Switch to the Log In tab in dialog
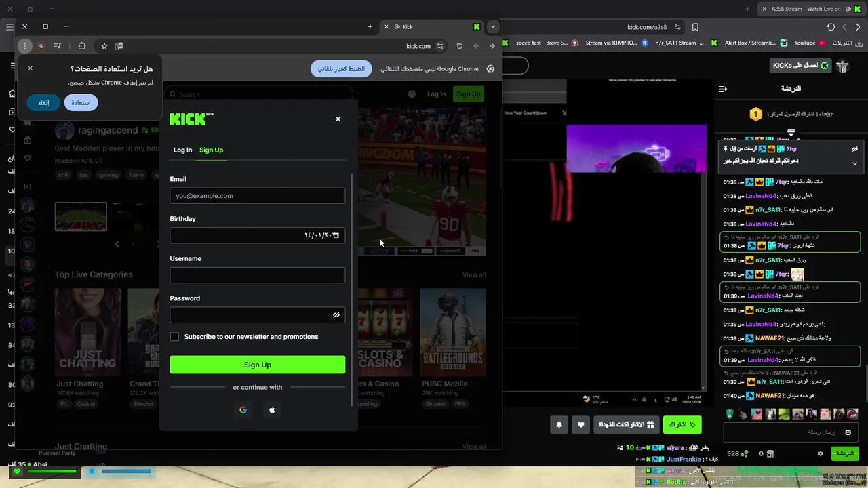The image size is (868, 488). coord(182,150)
